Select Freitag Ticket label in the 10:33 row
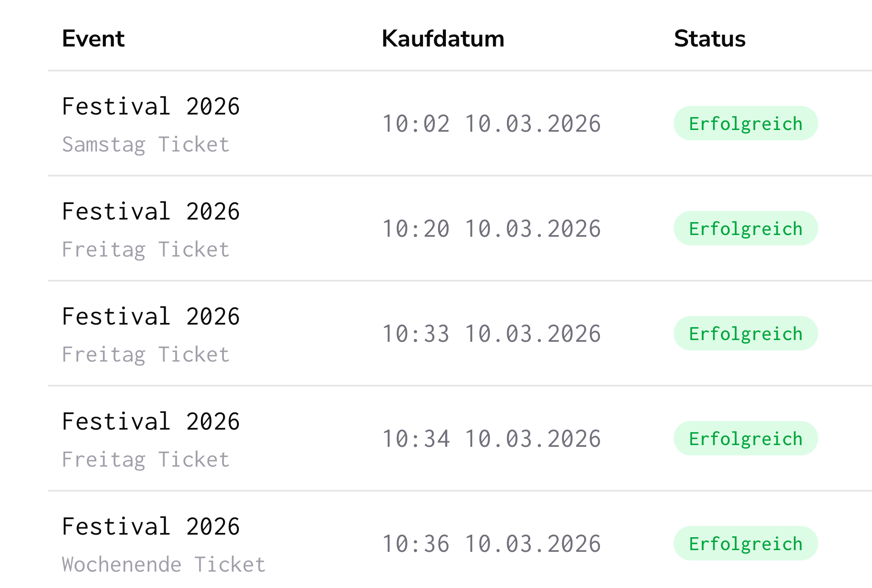This screenshot has height=588, width=872. (146, 355)
